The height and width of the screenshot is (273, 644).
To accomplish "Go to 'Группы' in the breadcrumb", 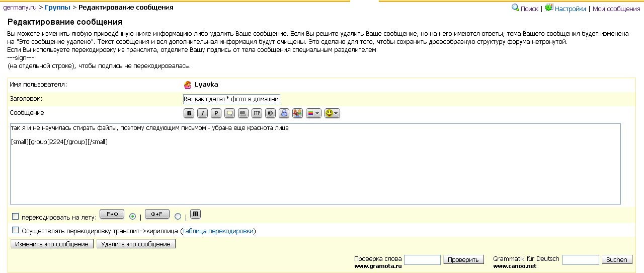I will pos(57,8).
